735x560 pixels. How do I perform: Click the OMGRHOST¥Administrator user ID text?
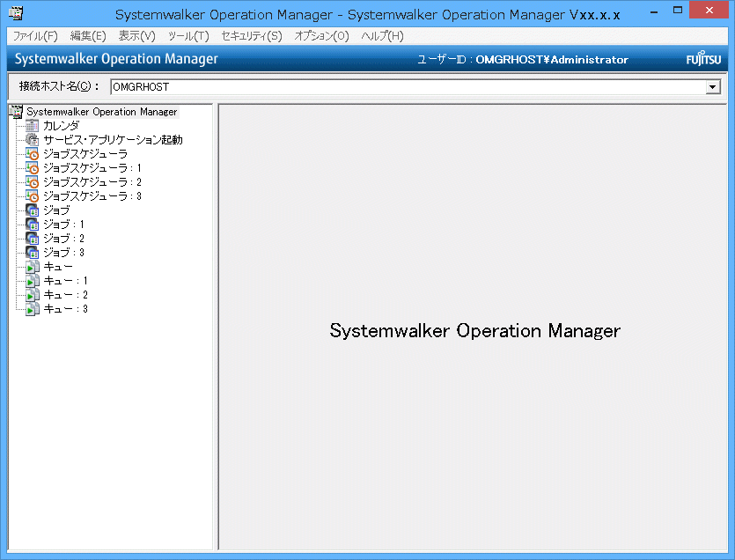(552, 60)
